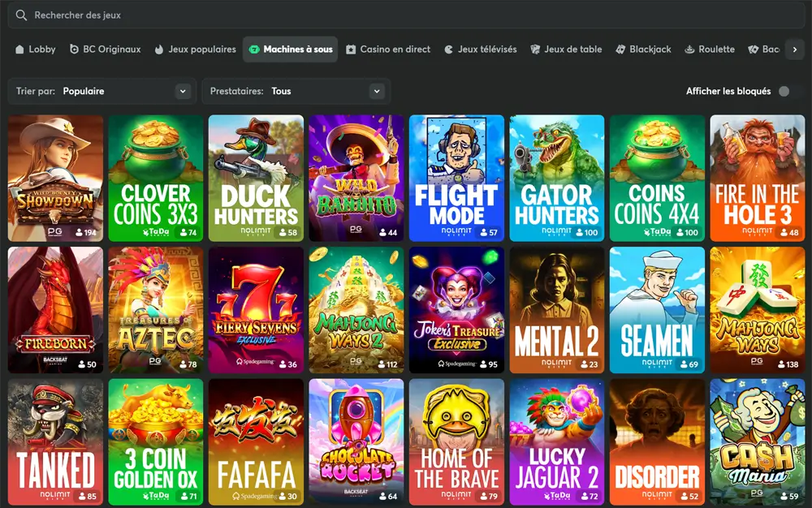Select the Cash Mania game tile
This screenshot has width=812, height=508.
758,441
